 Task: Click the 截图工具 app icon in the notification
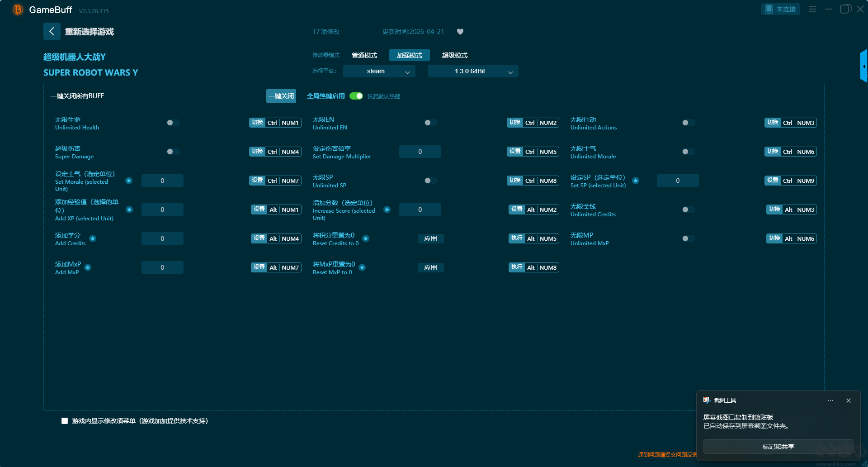[x=707, y=400]
